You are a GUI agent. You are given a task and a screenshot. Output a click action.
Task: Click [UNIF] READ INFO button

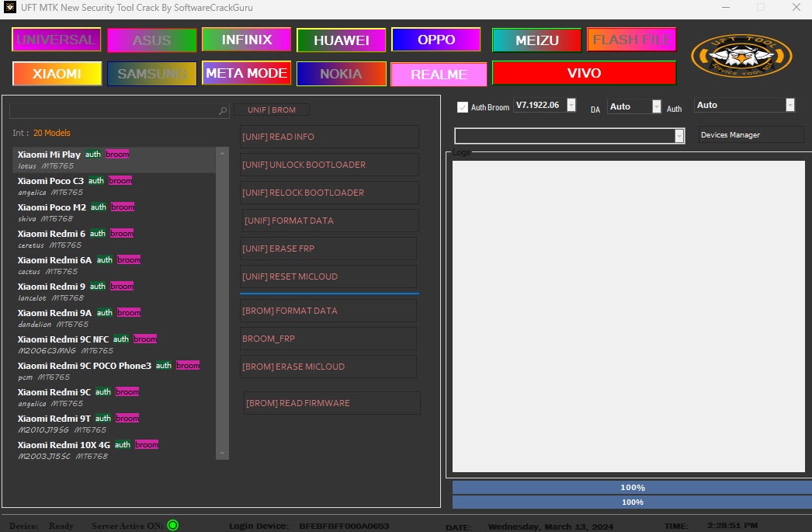329,137
